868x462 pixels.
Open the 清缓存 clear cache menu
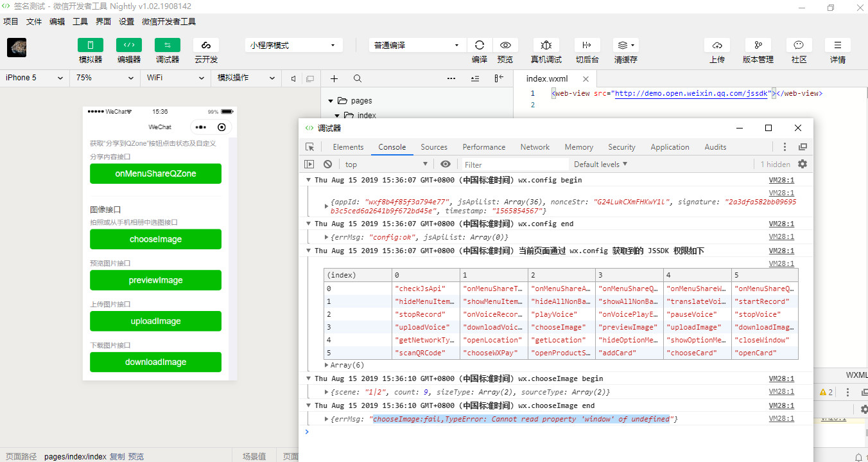pyautogui.click(x=625, y=45)
